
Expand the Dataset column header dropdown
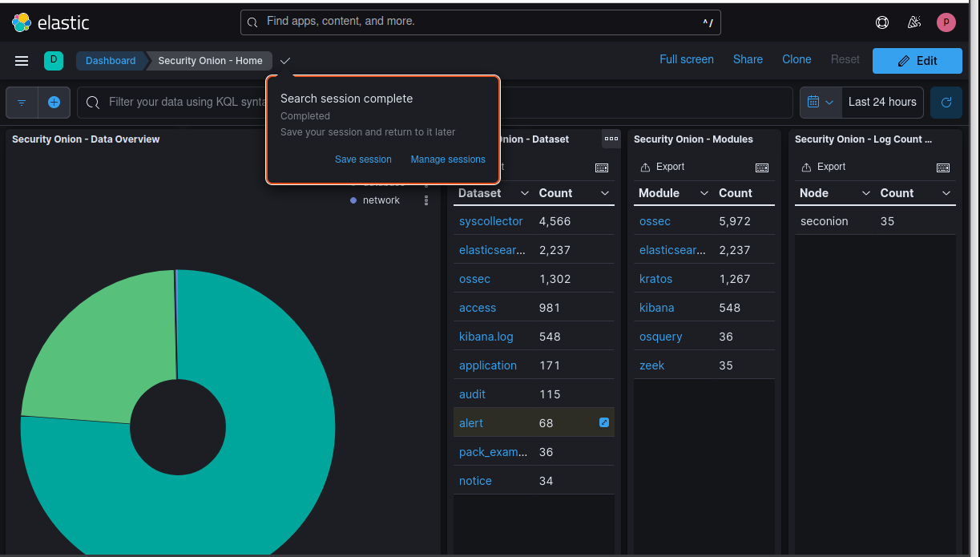[525, 193]
